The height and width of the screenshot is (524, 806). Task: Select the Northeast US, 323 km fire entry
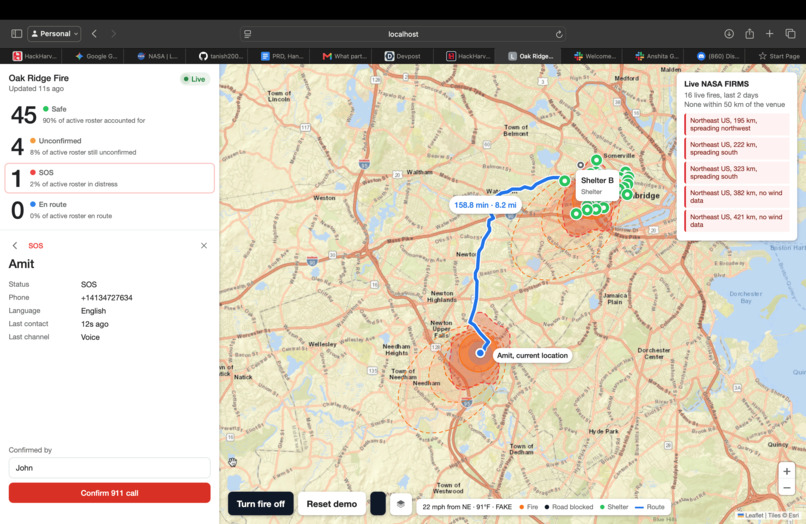(737, 173)
